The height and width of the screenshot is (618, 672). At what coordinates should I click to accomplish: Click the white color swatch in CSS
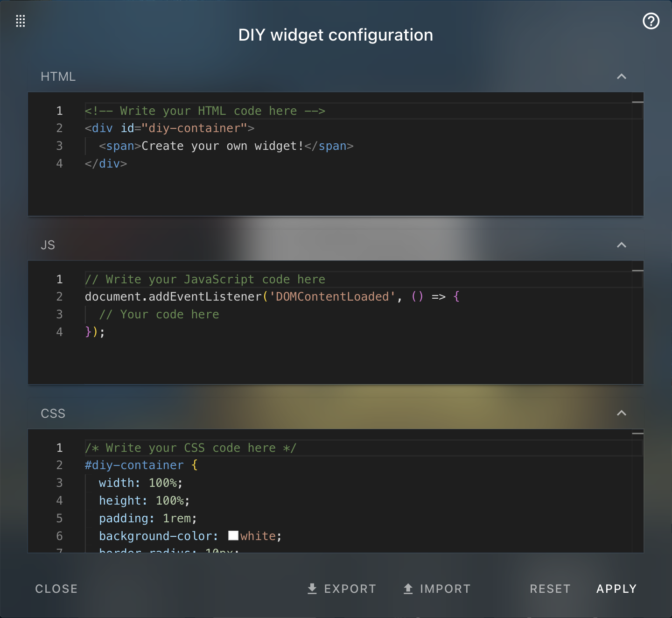[233, 535]
